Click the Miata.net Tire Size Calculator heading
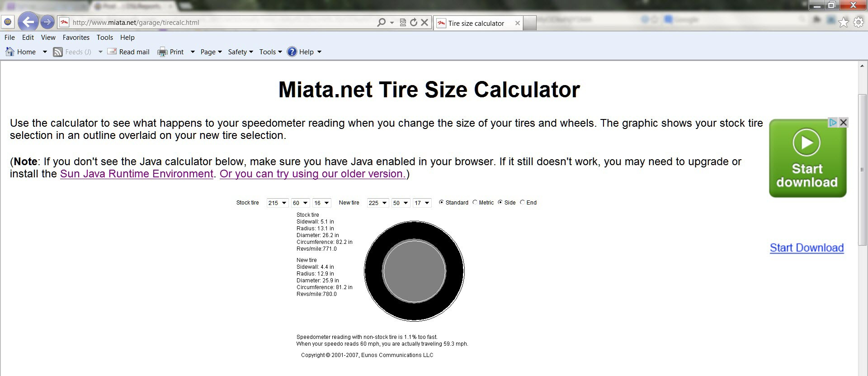The image size is (868, 376). 429,90
